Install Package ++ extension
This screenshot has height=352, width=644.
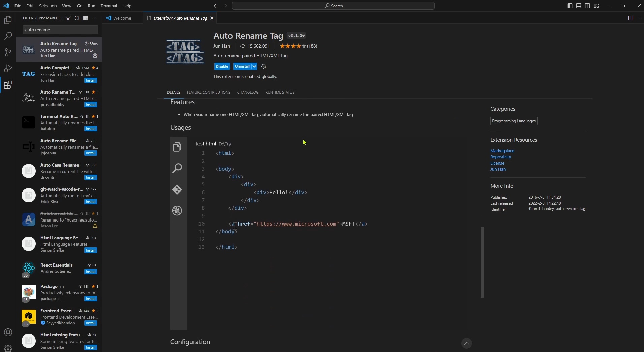[x=91, y=299]
